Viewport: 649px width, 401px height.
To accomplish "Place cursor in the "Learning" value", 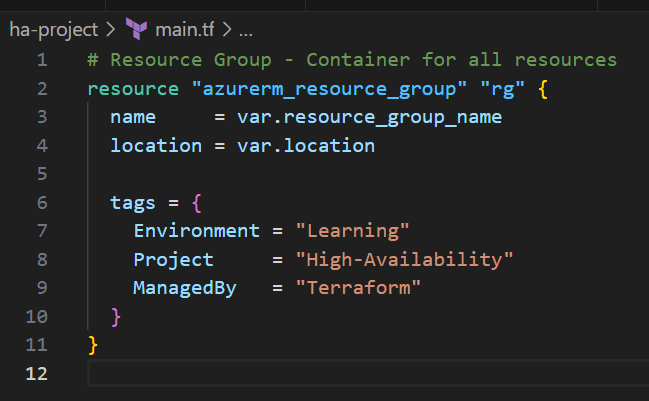I will pos(352,231).
